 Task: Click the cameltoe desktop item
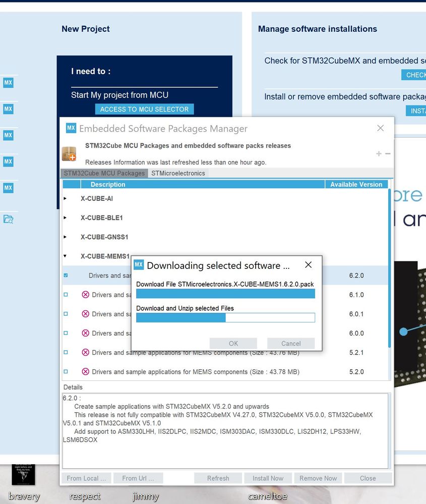coord(267,496)
